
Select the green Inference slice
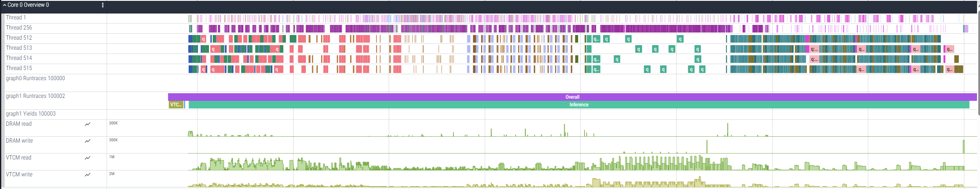pos(579,105)
